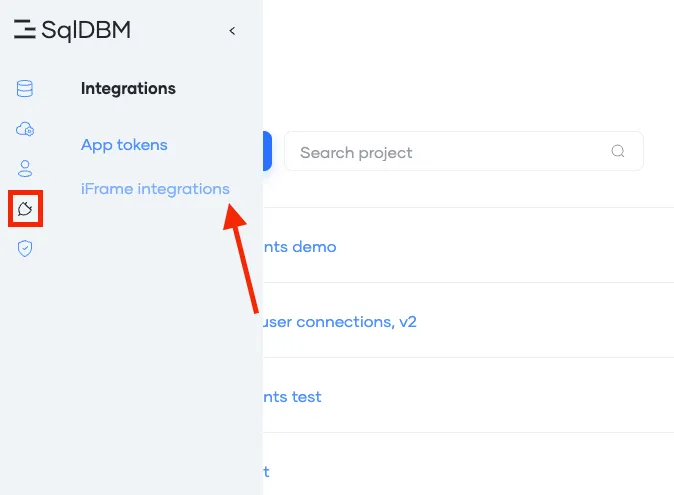Open the iFrame integrations menu item
Viewport: 674px width, 495px height.
(x=155, y=189)
